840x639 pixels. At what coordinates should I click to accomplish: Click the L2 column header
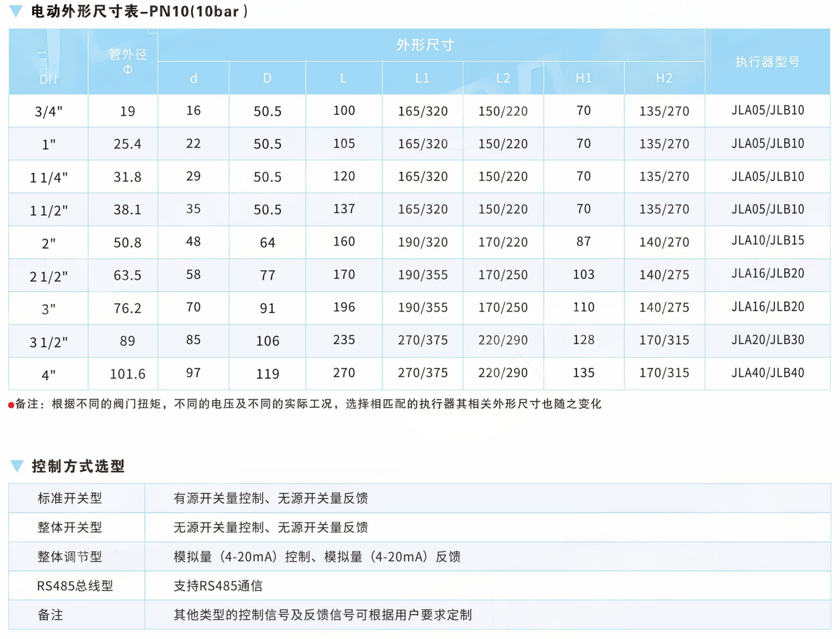tap(503, 78)
